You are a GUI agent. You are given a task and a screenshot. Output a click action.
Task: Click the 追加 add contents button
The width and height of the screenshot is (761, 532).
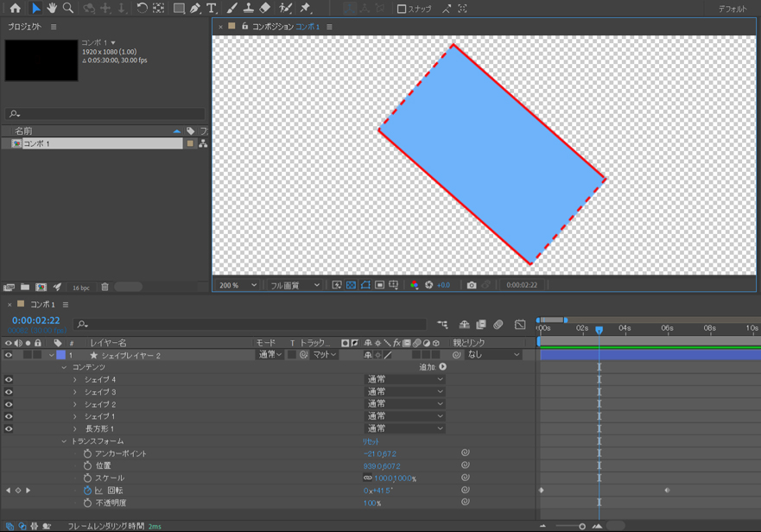point(443,367)
